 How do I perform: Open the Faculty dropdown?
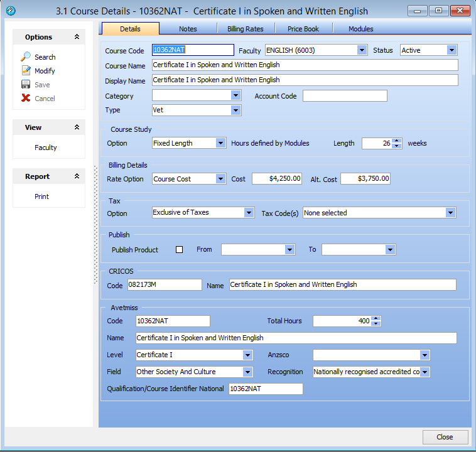tap(362, 50)
